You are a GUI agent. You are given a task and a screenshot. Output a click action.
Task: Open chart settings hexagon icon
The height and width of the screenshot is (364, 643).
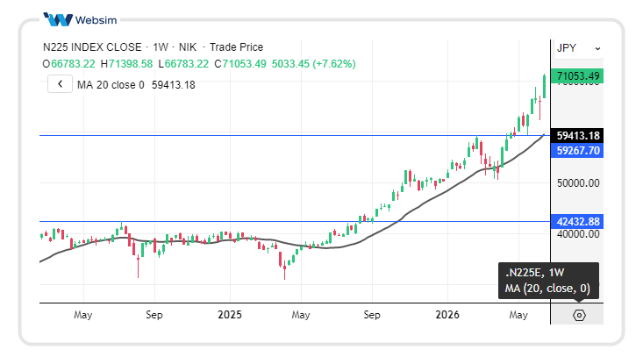click(x=579, y=315)
